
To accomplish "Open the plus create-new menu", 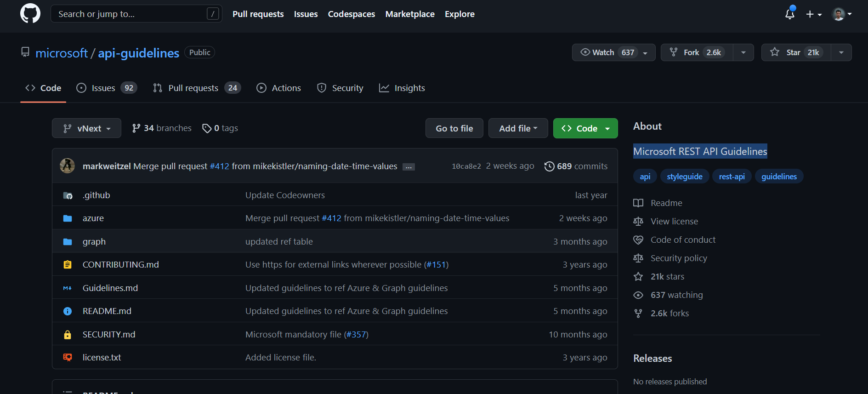I will [x=814, y=14].
